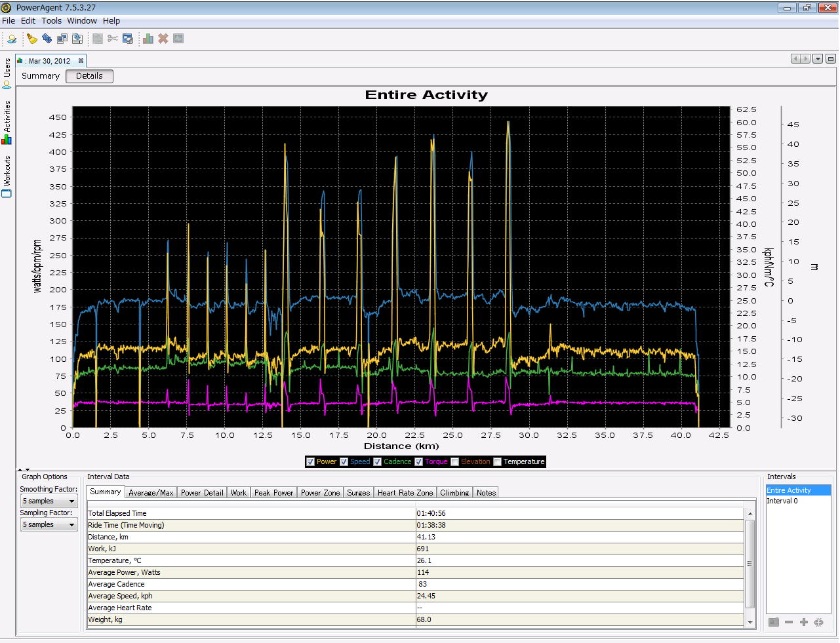Click the grey image toolbar icon
Screen dimensions: 840x643
178,39
